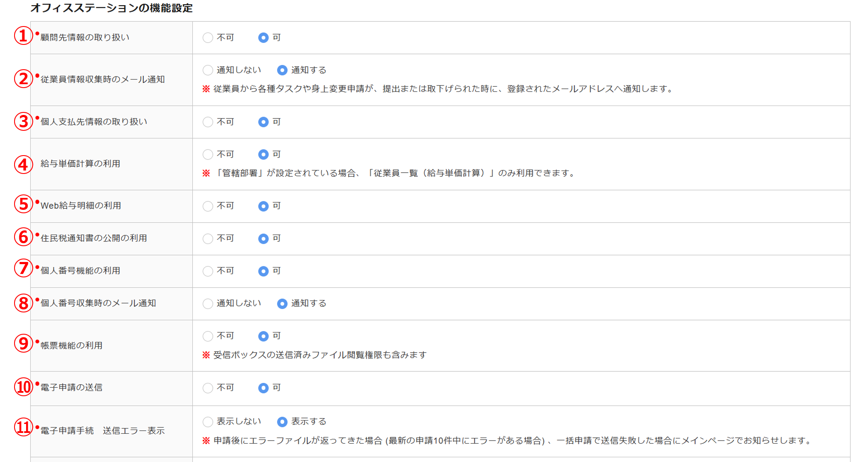The height and width of the screenshot is (462, 868).
Task: Disable 給与単価計算の利用 with 不可
Action: click(x=208, y=154)
